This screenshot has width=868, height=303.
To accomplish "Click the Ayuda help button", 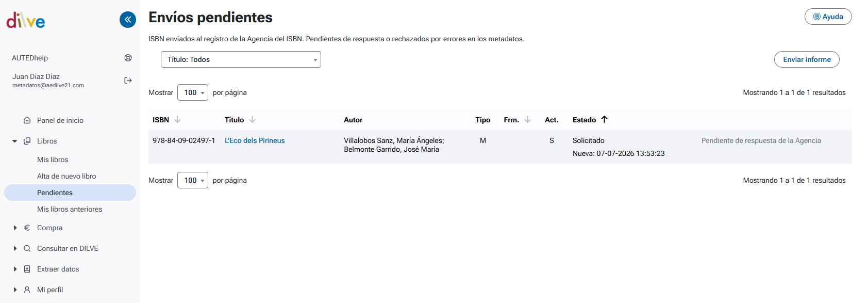I will point(828,17).
